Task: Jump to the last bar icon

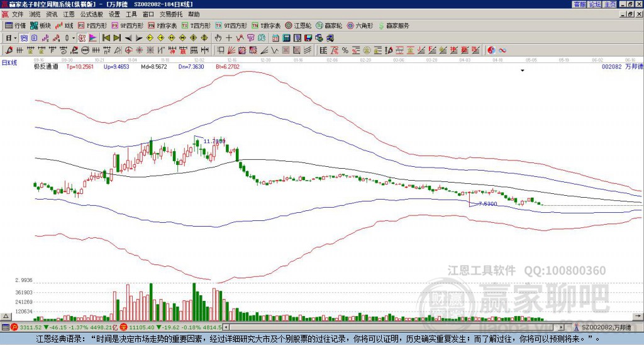Action: [116, 38]
